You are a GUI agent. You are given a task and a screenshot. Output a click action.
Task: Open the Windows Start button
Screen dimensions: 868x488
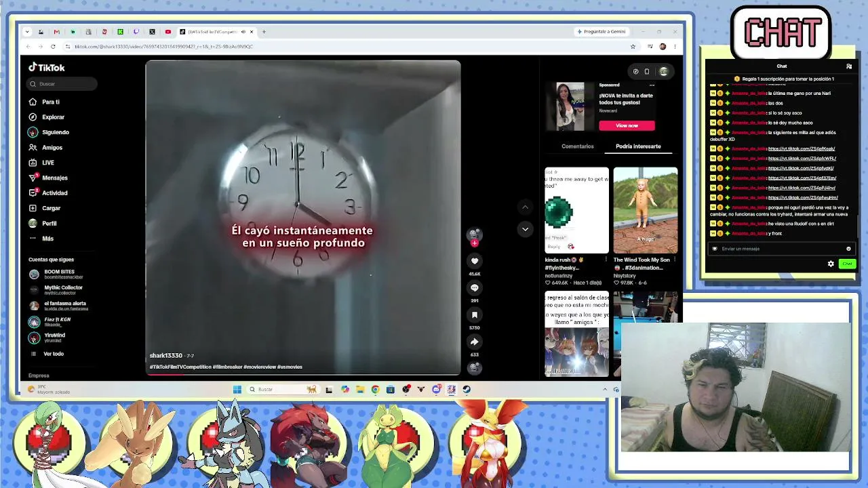tap(237, 389)
